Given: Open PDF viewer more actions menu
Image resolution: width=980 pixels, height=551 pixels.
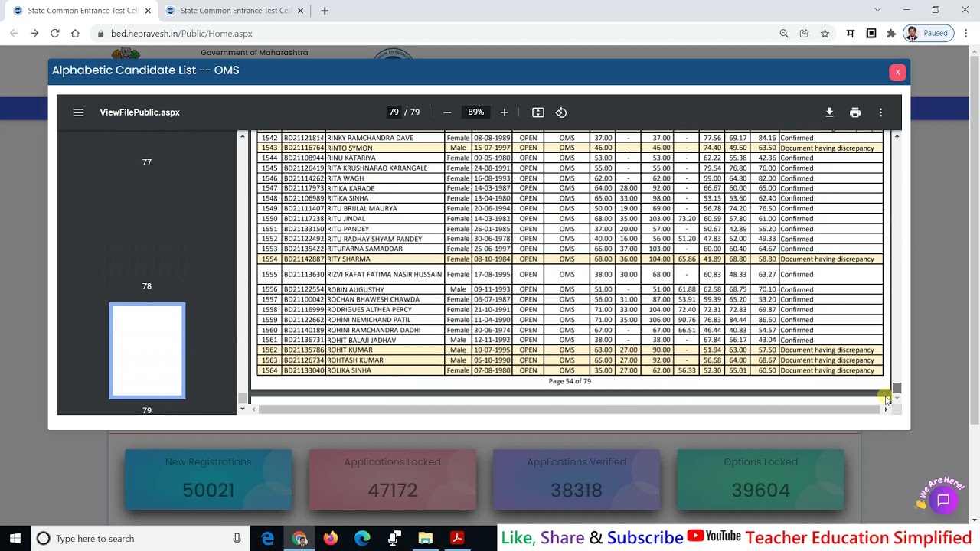Looking at the screenshot, I should point(880,112).
